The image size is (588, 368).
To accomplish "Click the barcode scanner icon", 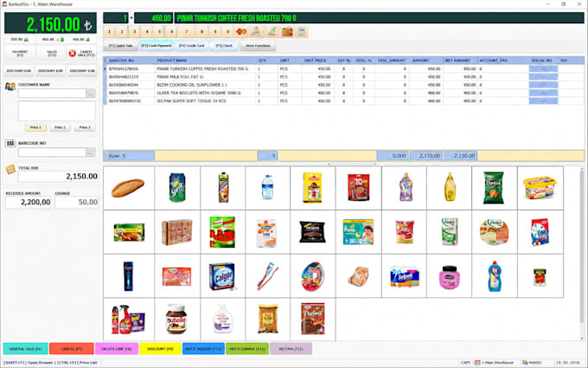I will click(x=10, y=144).
